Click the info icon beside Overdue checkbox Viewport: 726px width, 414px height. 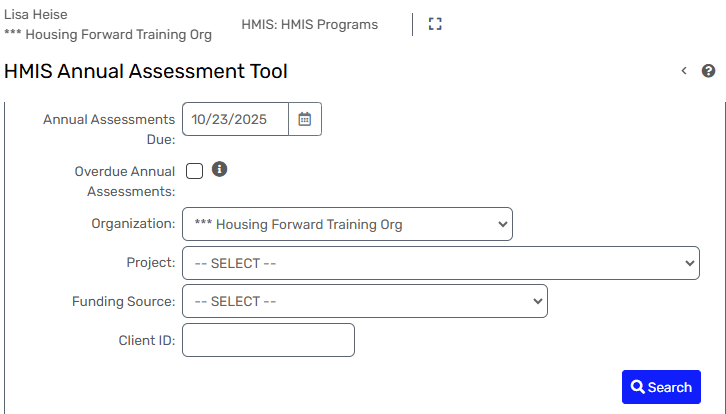(220, 169)
